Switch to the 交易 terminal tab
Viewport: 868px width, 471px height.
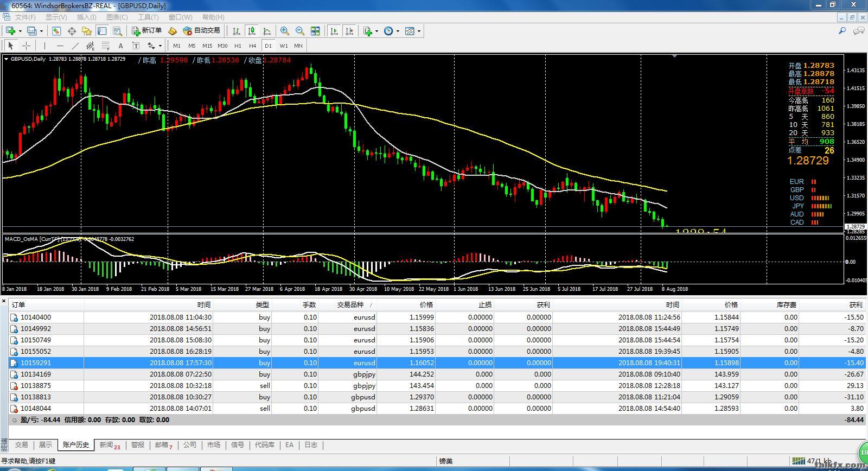pos(22,445)
